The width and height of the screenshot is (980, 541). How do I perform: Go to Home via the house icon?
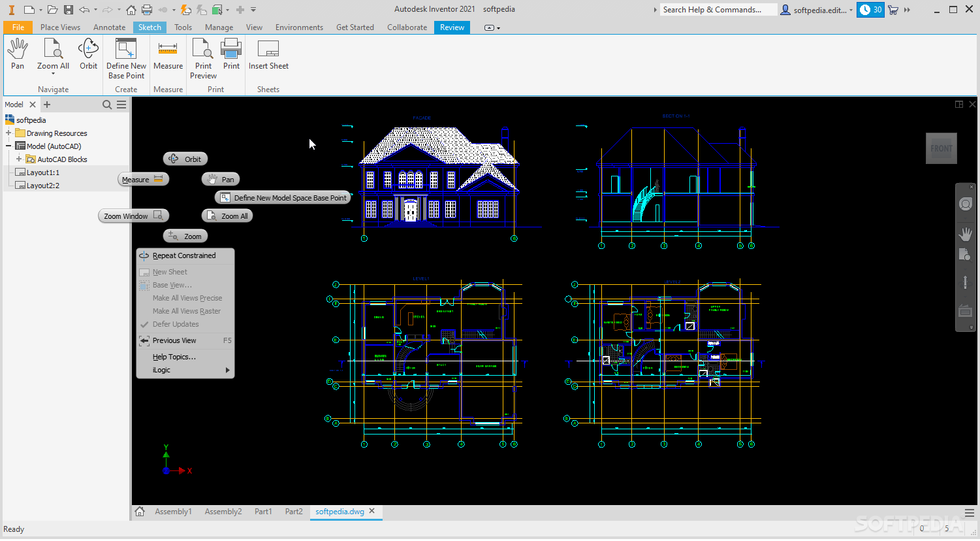(131, 10)
